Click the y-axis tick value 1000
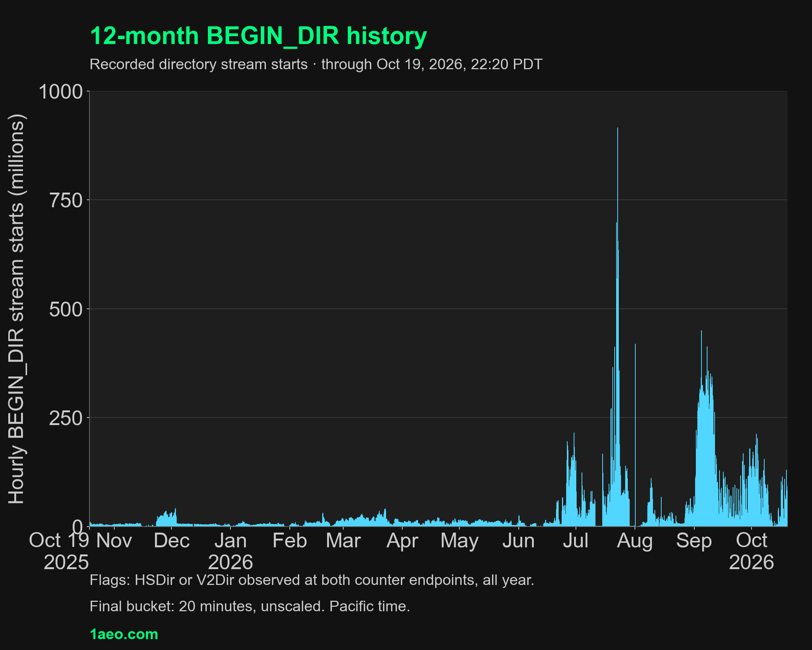812x650 pixels. (x=61, y=91)
